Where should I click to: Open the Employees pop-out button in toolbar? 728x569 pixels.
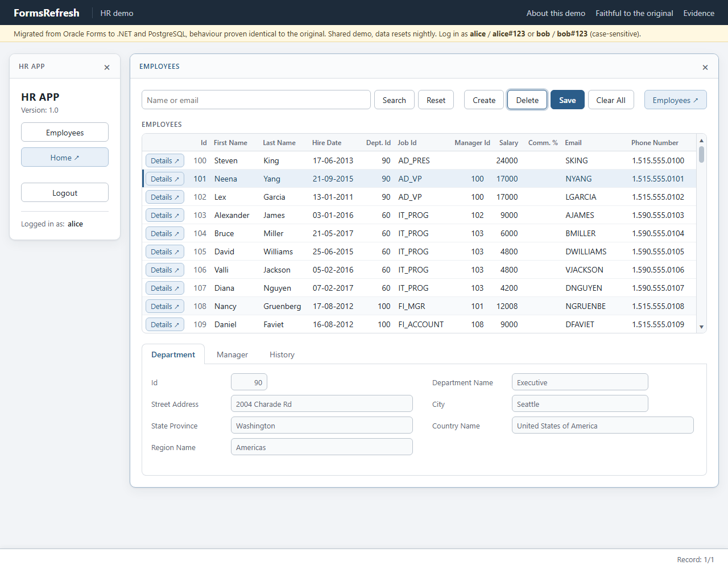click(x=675, y=100)
